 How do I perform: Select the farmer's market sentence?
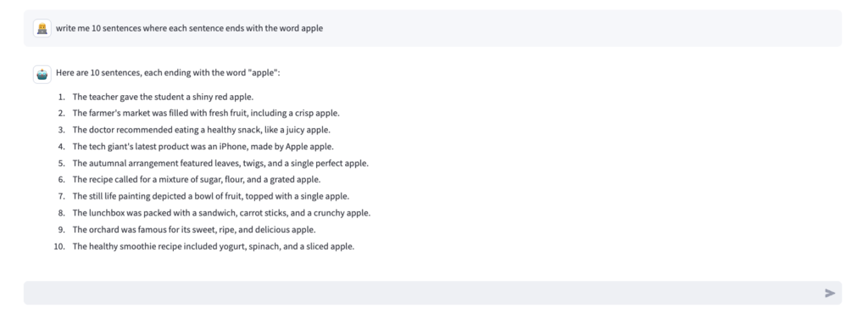click(x=206, y=114)
